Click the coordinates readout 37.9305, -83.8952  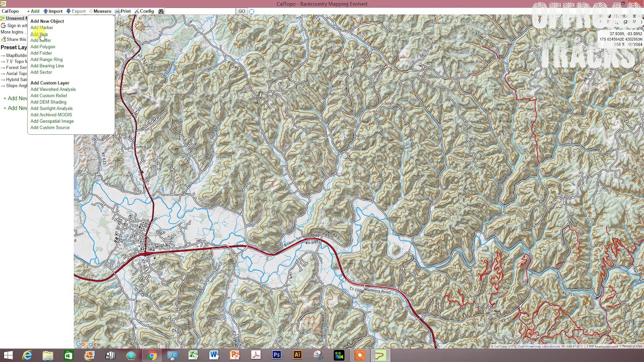pyautogui.click(x=626, y=34)
